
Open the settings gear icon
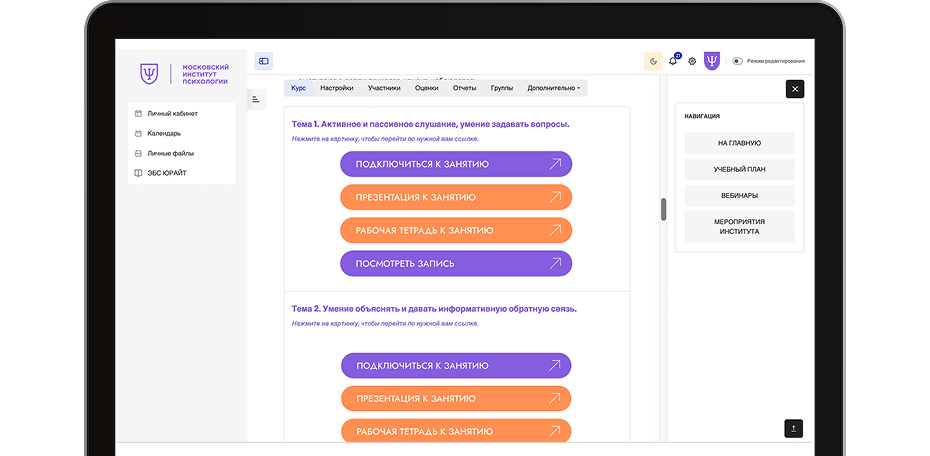(x=692, y=61)
